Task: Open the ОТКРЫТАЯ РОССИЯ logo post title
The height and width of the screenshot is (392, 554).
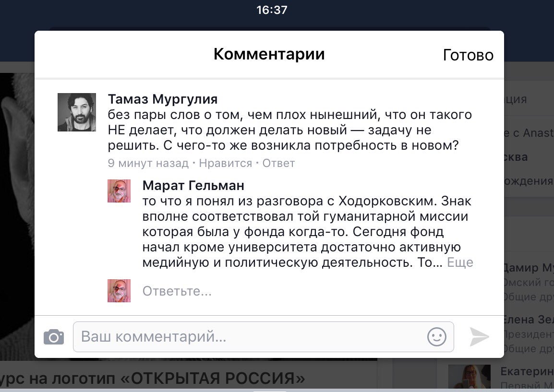Action: (x=153, y=379)
